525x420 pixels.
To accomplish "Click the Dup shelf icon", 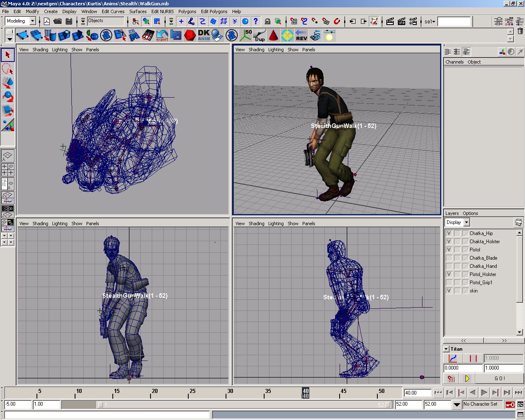I will coord(260,35).
